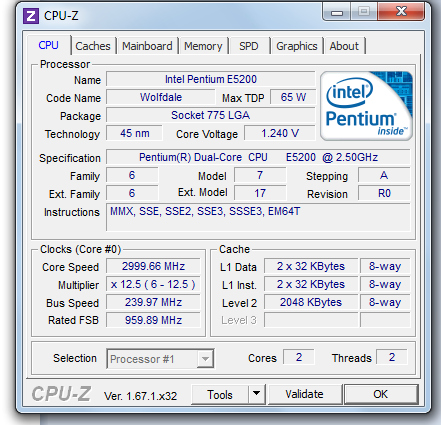Click the Cores count value
The image size is (441, 425).
coord(299,357)
